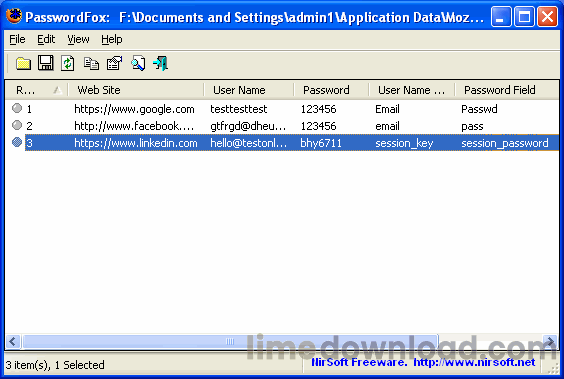
Task: Click the user name gtfrgd@dheu...
Action: point(248,126)
